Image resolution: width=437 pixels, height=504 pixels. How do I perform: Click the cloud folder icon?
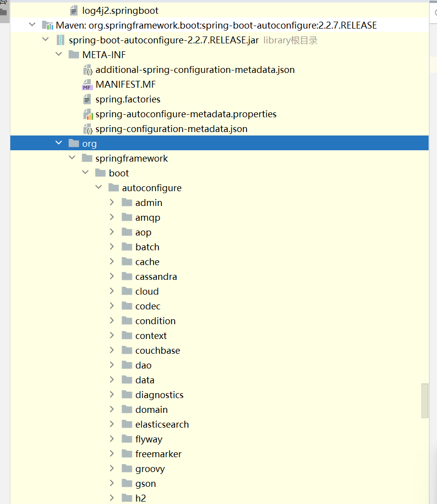(127, 291)
